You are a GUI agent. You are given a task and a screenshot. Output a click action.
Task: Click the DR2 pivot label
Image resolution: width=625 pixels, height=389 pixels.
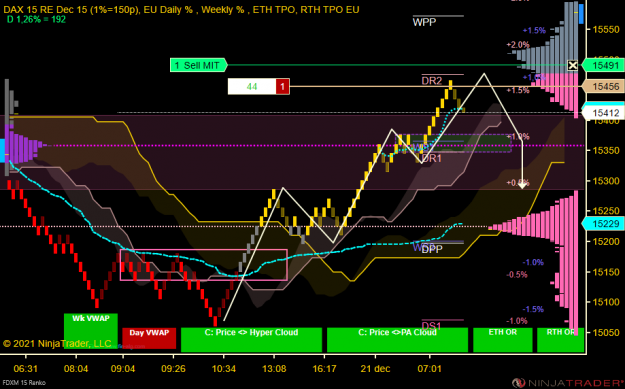[x=432, y=81]
